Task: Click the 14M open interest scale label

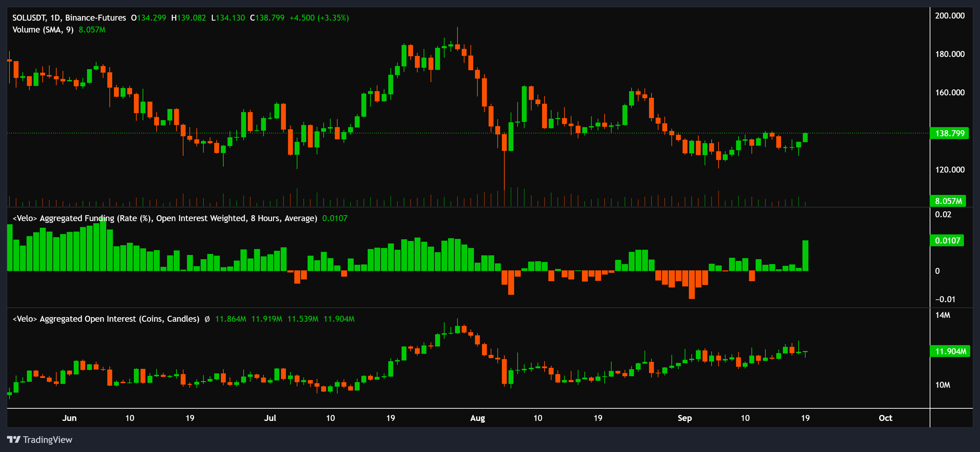Action: coord(942,315)
